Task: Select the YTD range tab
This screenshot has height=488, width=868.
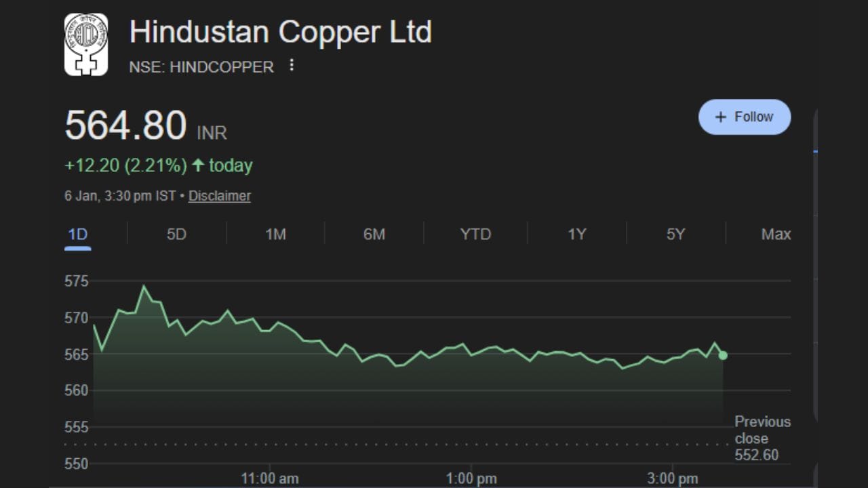Action: 475,235
